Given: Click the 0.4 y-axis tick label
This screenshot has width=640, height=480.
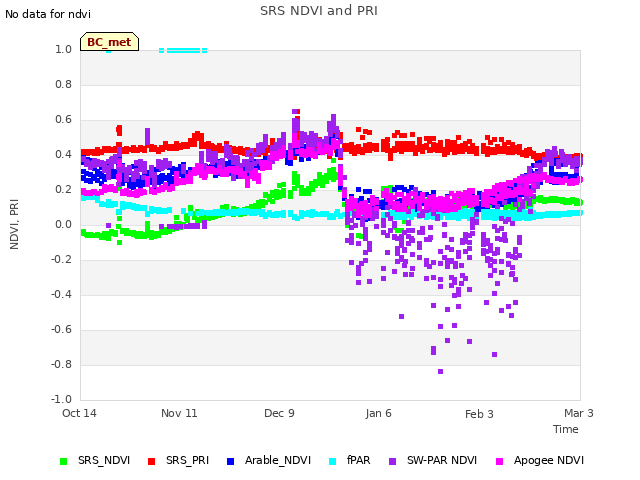Looking at the screenshot, I should (x=64, y=154).
